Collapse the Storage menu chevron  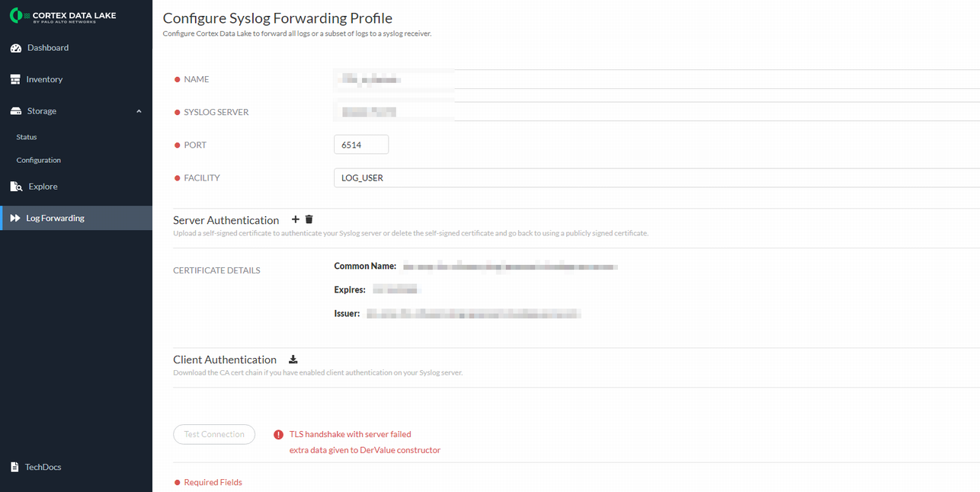[139, 111]
